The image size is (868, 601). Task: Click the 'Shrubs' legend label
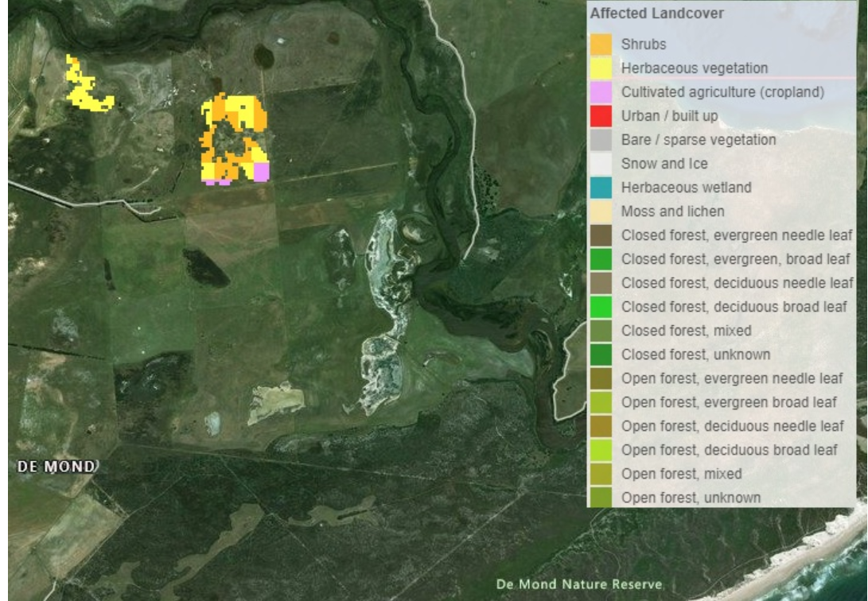point(644,45)
